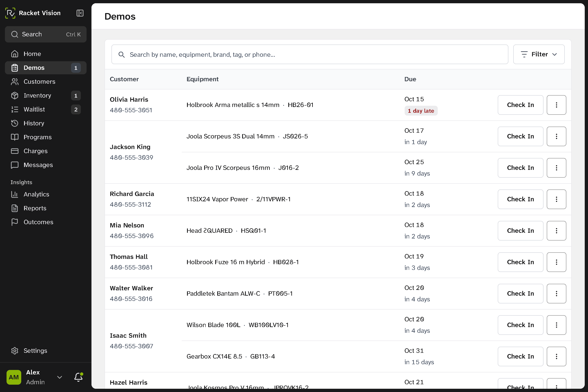Go to Home in the sidebar
The width and height of the screenshot is (588, 392).
point(46,54)
